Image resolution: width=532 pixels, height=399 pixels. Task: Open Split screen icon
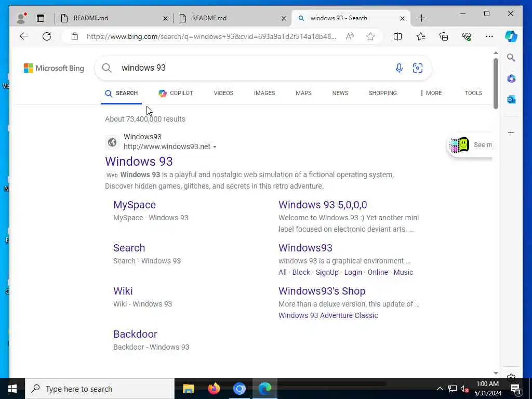pos(397,36)
